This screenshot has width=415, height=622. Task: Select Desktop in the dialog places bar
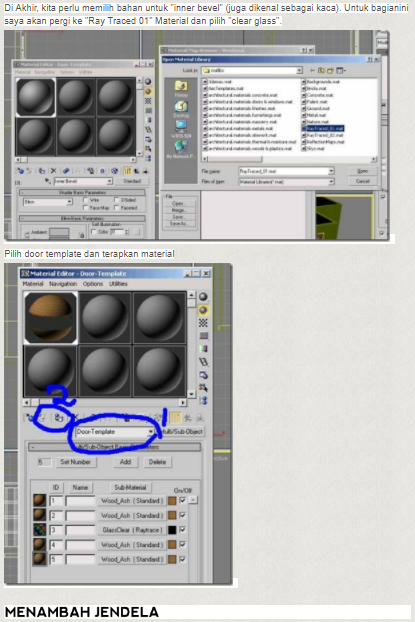[x=181, y=109]
